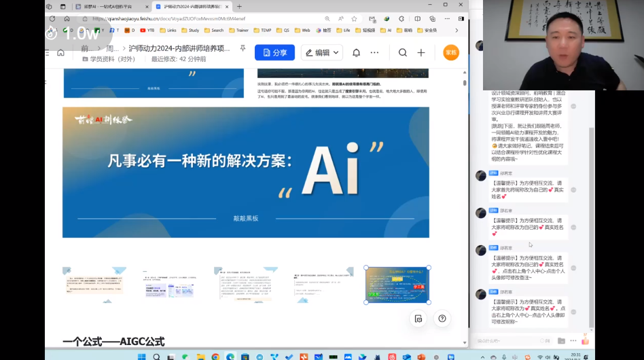Open the 安全员 bookmarks folder
Image resolution: width=644 pixels, height=360 pixels.
click(427, 31)
